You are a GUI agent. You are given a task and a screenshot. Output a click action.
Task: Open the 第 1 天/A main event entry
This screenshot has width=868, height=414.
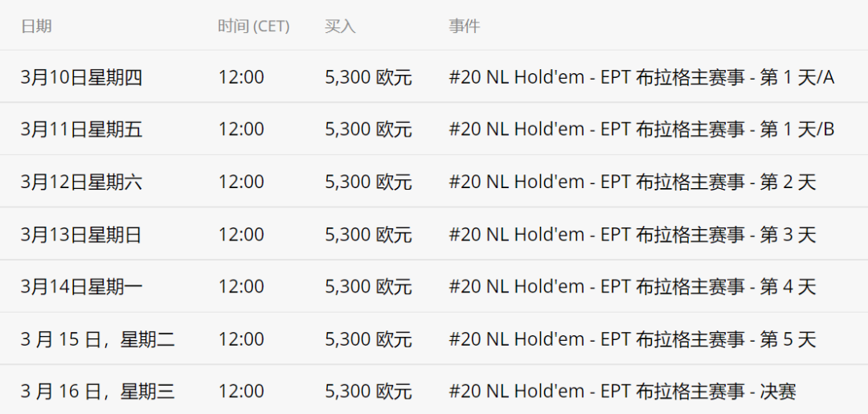(x=641, y=77)
